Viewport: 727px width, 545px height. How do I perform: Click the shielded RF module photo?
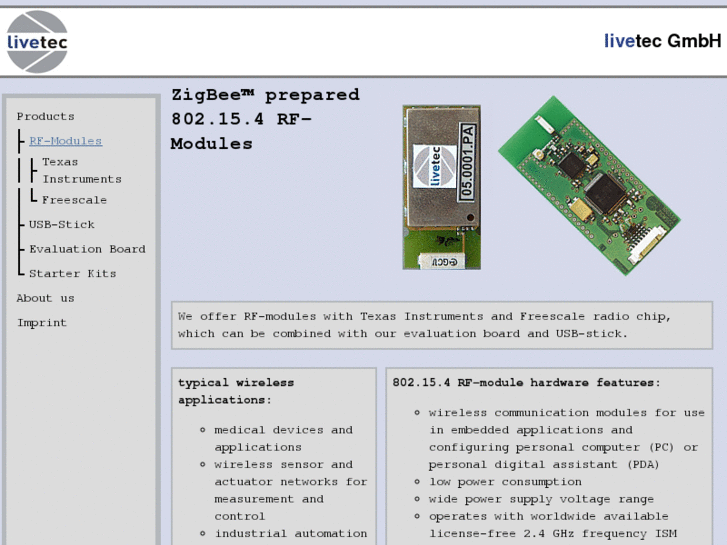click(x=441, y=187)
